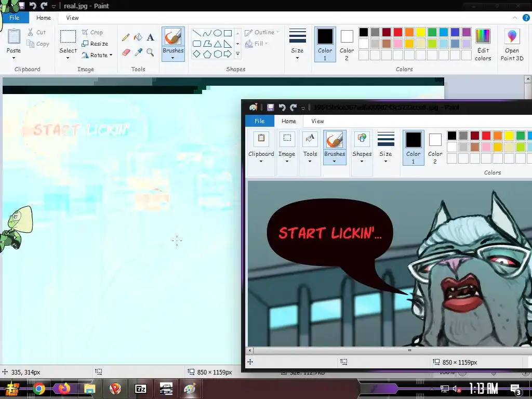This screenshot has height=399, width=532.
Task: Click Brushes icon in front Paint window
Action: pos(335,140)
